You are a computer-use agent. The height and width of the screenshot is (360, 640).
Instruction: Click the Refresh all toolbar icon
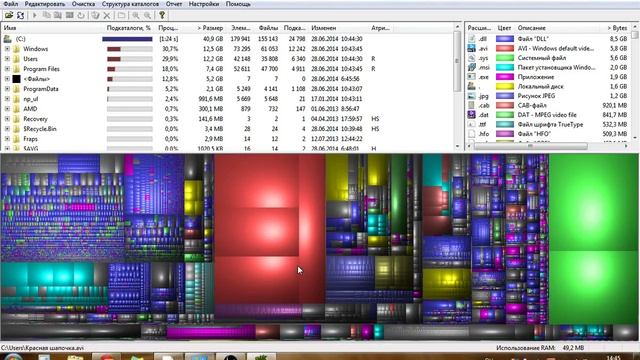pos(20,15)
